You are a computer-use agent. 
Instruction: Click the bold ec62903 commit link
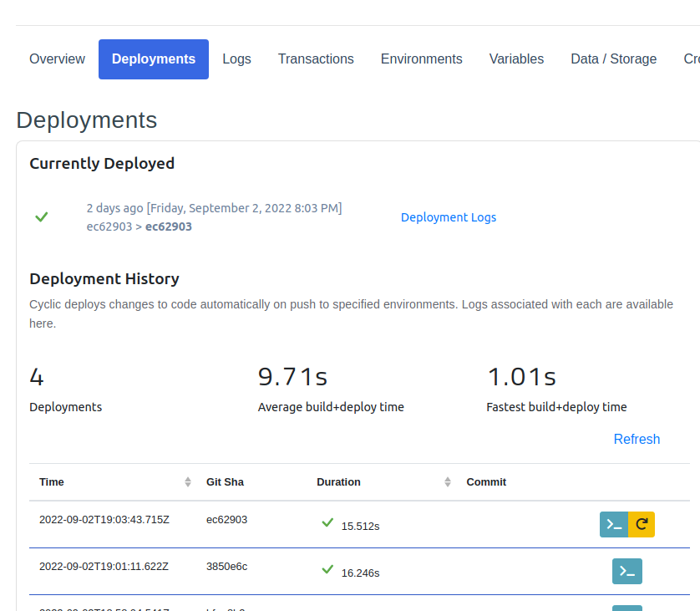168,226
